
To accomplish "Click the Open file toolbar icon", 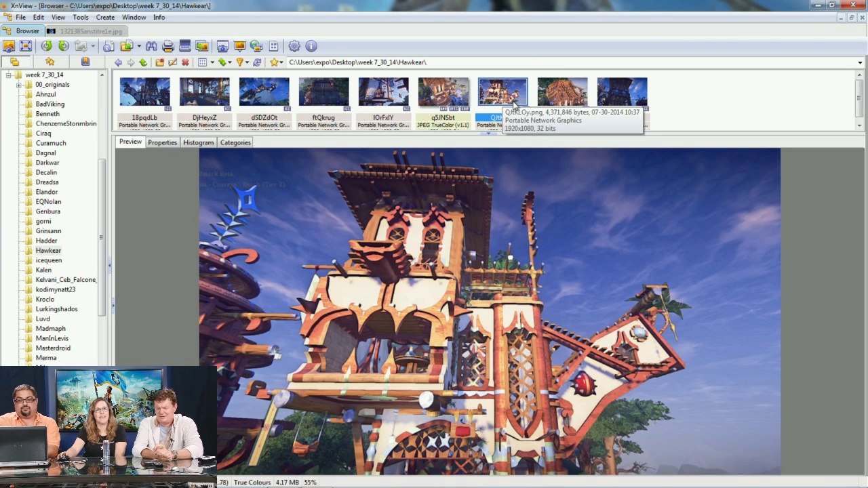I will pyautogui.click(x=9, y=46).
